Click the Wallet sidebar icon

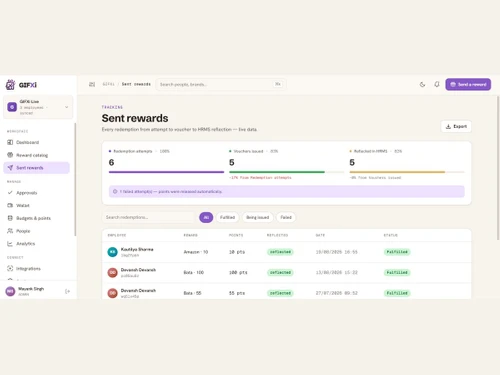[10, 205]
